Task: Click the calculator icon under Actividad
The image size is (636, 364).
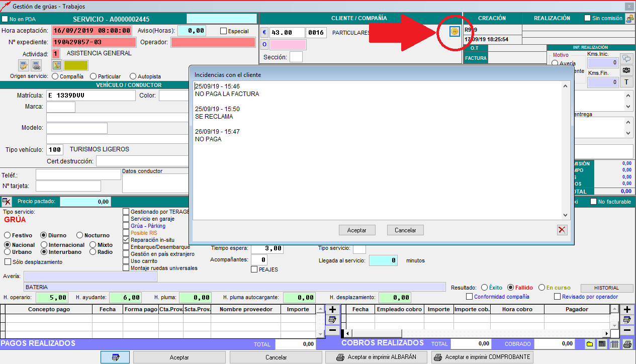Action: tap(36, 65)
